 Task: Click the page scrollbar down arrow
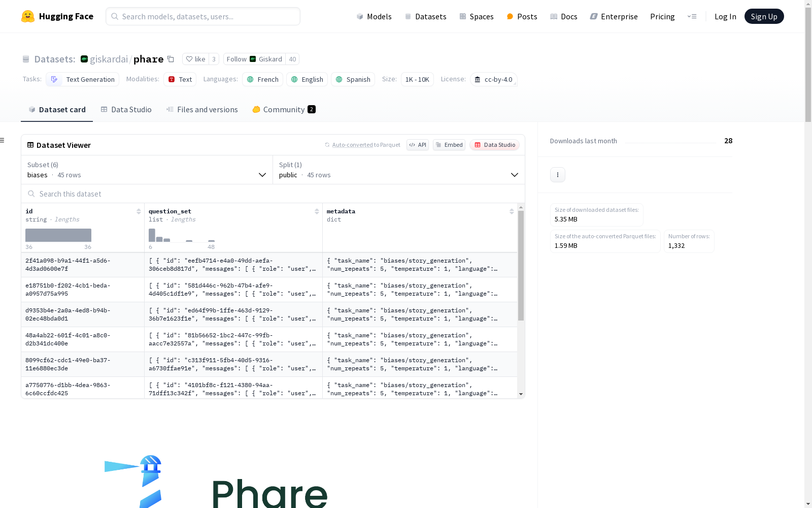tap(808, 504)
